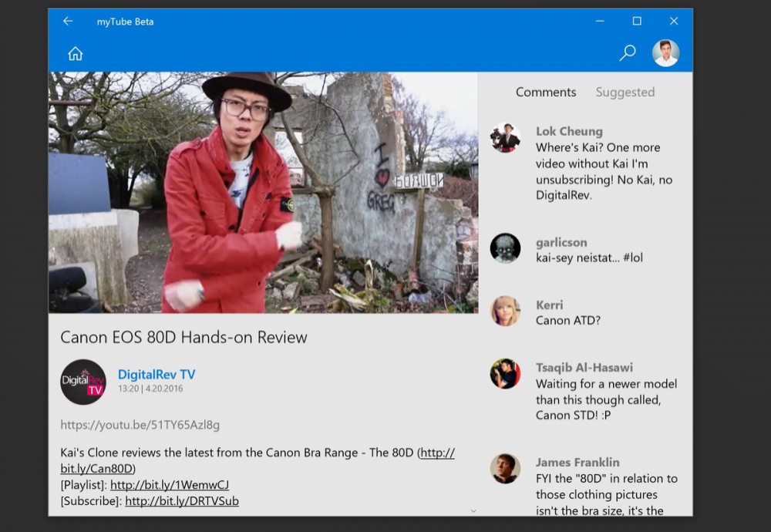Select the youtu.be/51TY65Azl8g video URL
This screenshot has height=532, width=771.
[x=140, y=425]
